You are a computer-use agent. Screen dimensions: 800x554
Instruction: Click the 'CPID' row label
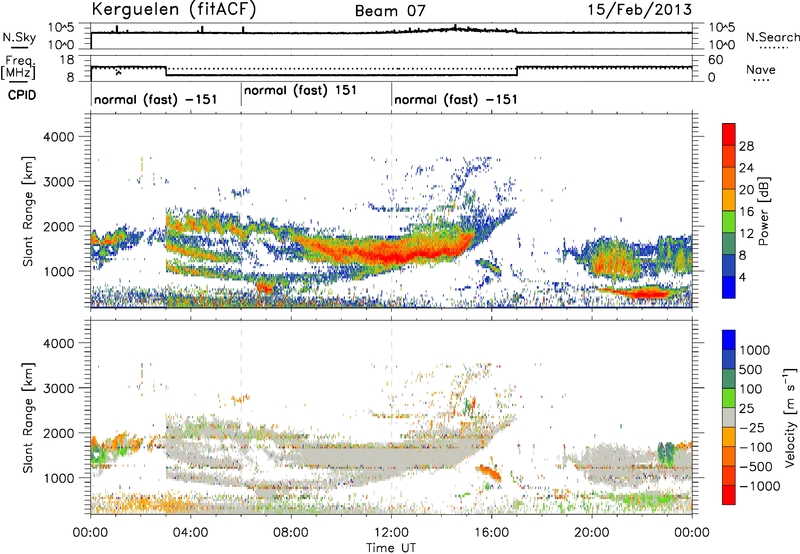click(x=22, y=95)
